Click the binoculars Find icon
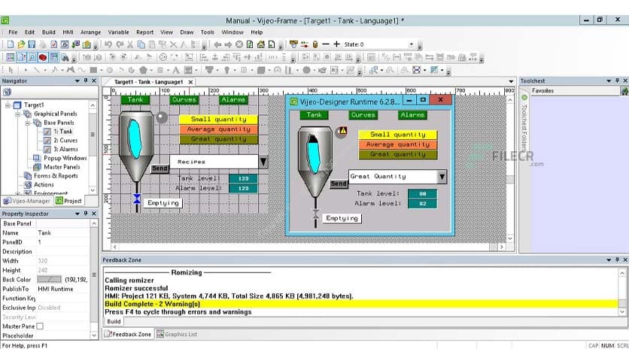The height and width of the screenshot is (364, 629). click(x=64, y=57)
